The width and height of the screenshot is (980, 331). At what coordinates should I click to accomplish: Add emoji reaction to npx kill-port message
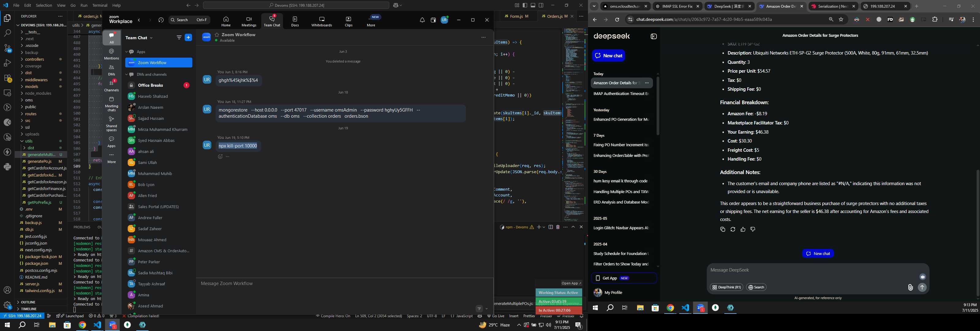(220, 157)
